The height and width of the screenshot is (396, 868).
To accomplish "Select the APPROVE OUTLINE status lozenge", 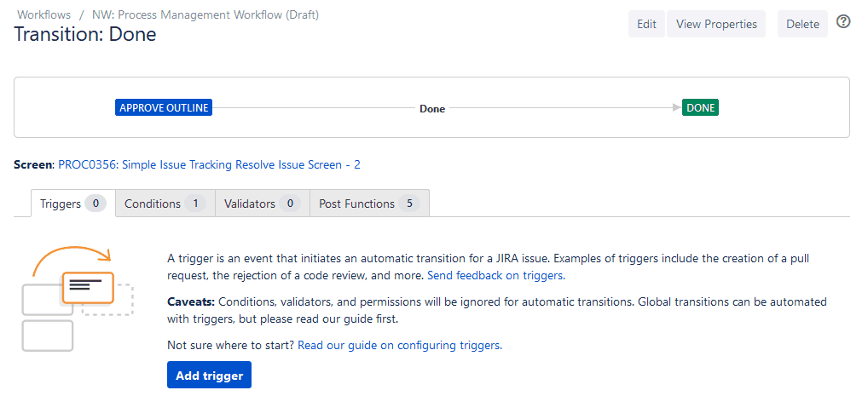I will pyautogui.click(x=163, y=108).
